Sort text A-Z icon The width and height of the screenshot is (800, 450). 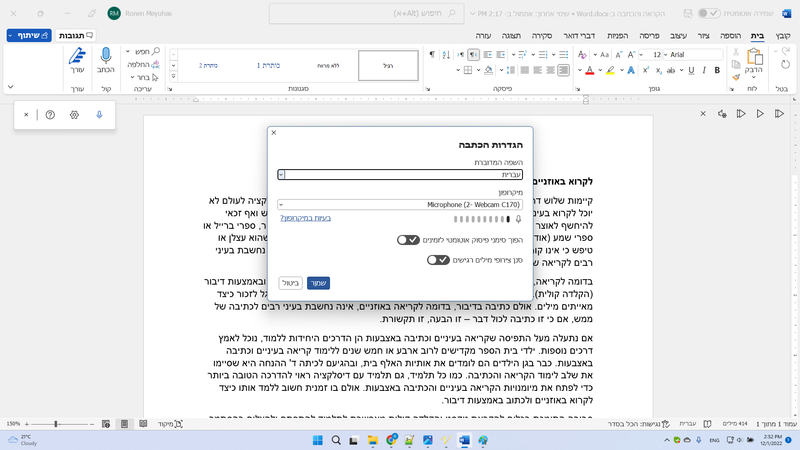pyautogui.click(x=446, y=55)
